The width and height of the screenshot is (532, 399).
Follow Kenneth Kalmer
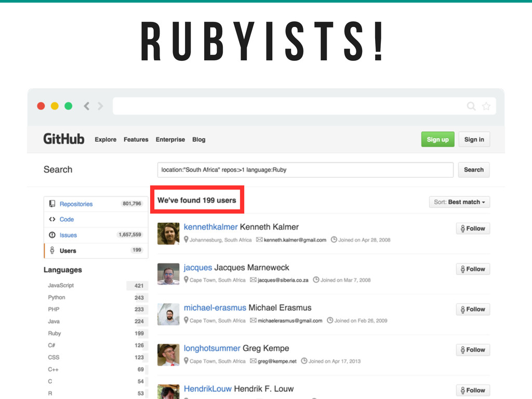click(473, 229)
